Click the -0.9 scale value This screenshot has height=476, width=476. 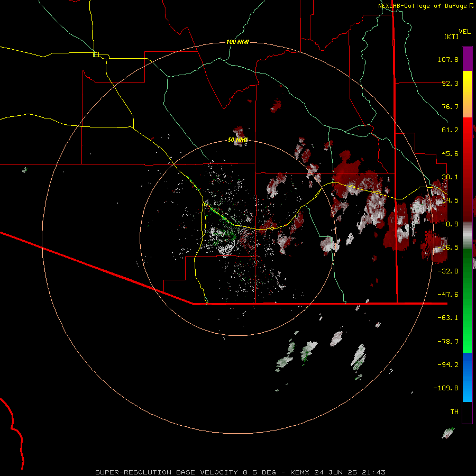click(x=450, y=224)
